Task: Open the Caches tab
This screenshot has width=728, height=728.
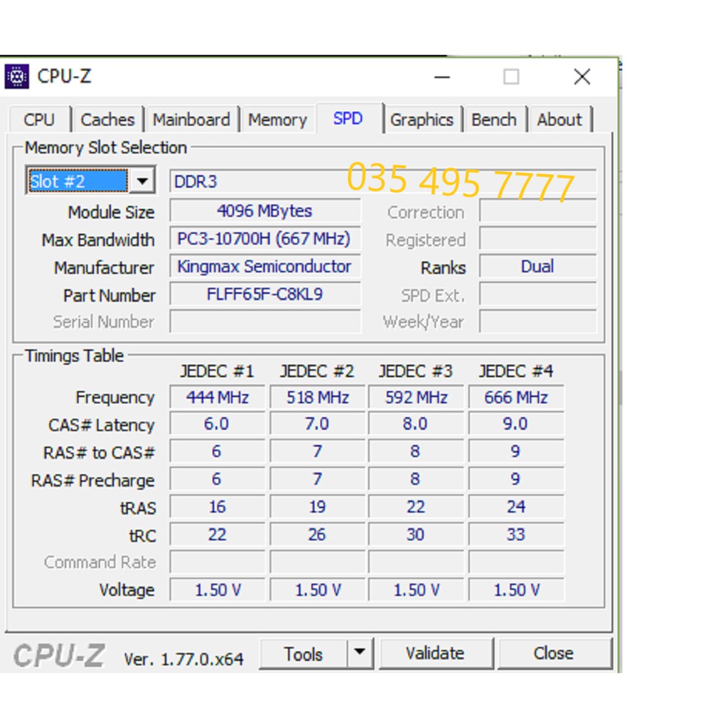Action: (107, 120)
